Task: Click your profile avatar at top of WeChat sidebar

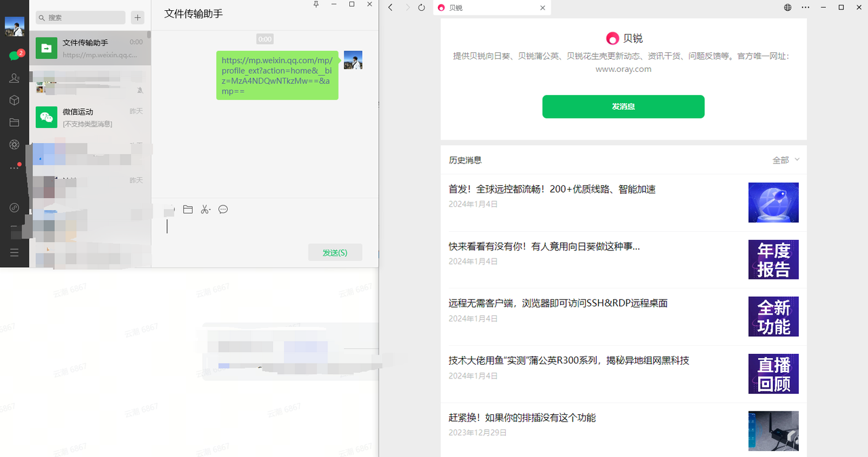Action: pyautogui.click(x=14, y=26)
